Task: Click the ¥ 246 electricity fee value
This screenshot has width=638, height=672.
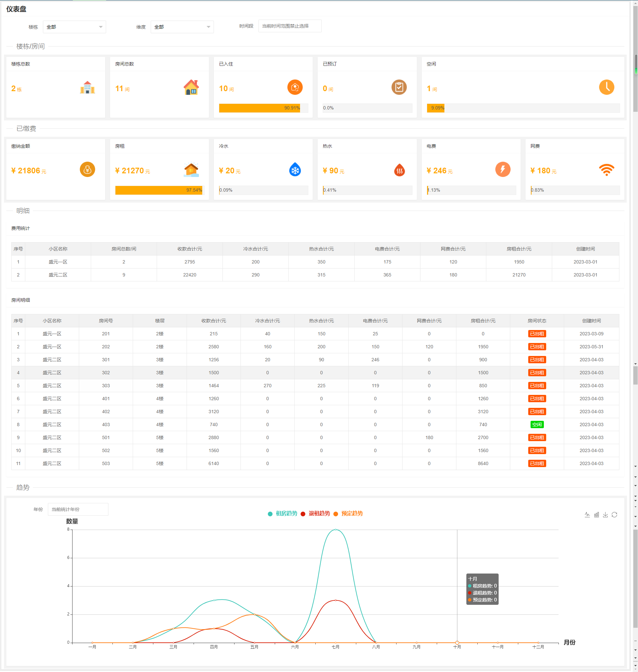Action: (x=439, y=171)
